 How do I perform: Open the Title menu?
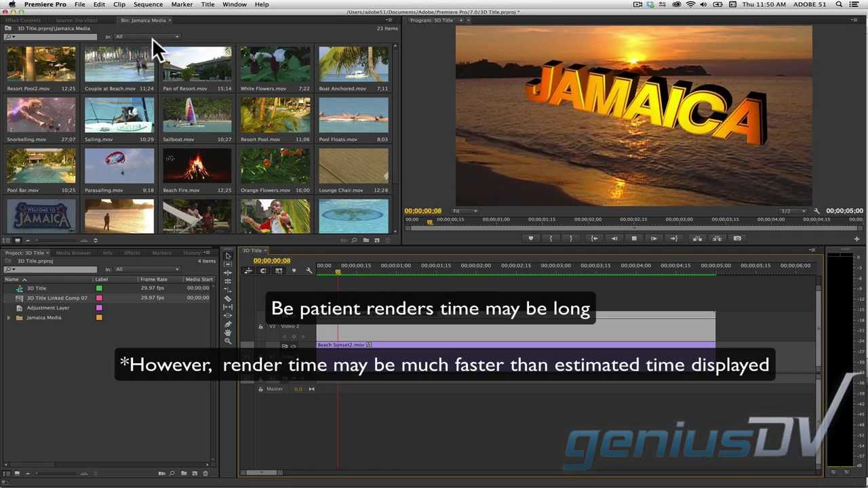pos(208,5)
